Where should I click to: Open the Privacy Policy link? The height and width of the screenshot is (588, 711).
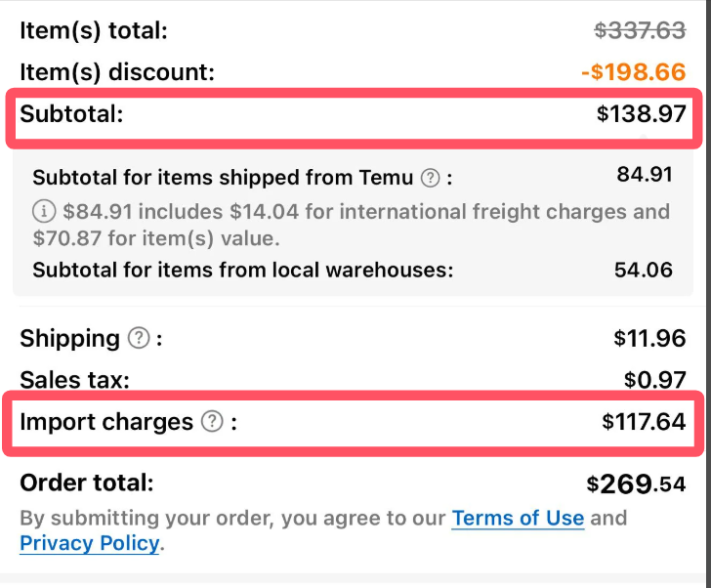pos(89,543)
